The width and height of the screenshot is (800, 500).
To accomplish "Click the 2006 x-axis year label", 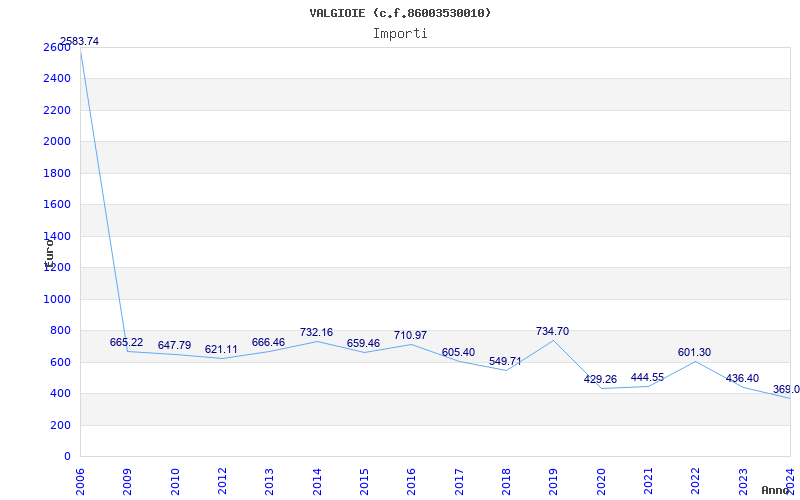I will 80,481.
